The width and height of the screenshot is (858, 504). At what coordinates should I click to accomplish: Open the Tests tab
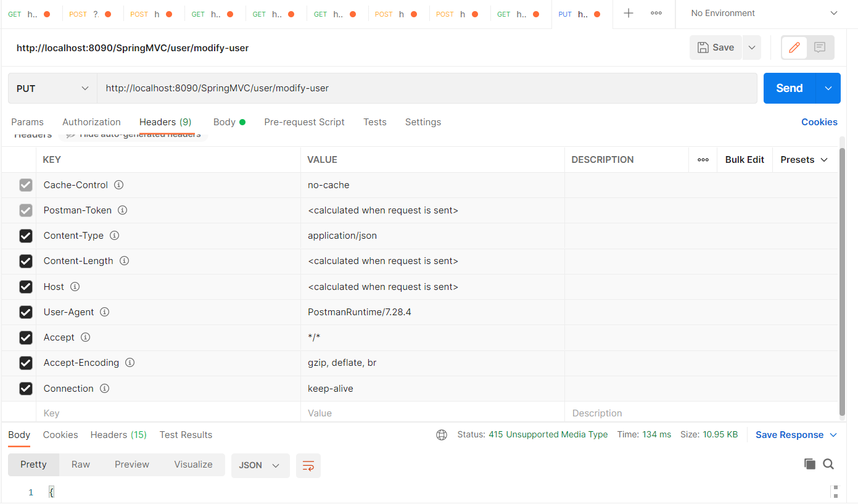[x=375, y=122]
